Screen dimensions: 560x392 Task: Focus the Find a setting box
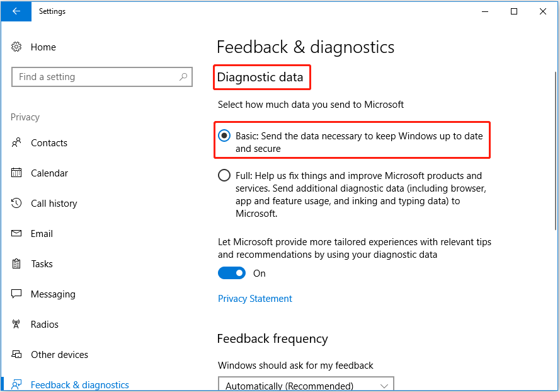94,77
